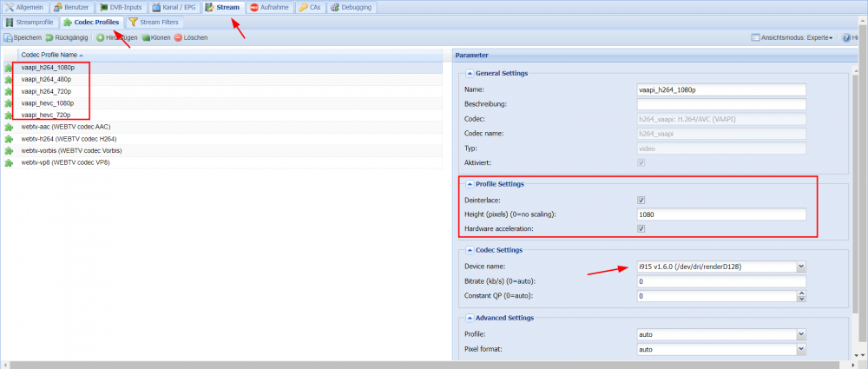Click the Height (pixels) input field
Image resolution: width=868 pixels, height=369 pixels.
721,214
